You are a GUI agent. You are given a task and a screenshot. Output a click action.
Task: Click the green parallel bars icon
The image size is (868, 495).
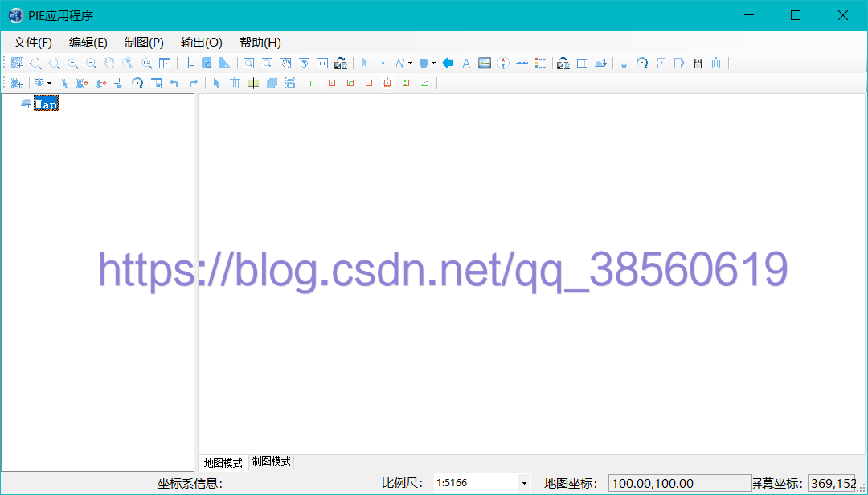pyautogui.click(x=308, y=83)
